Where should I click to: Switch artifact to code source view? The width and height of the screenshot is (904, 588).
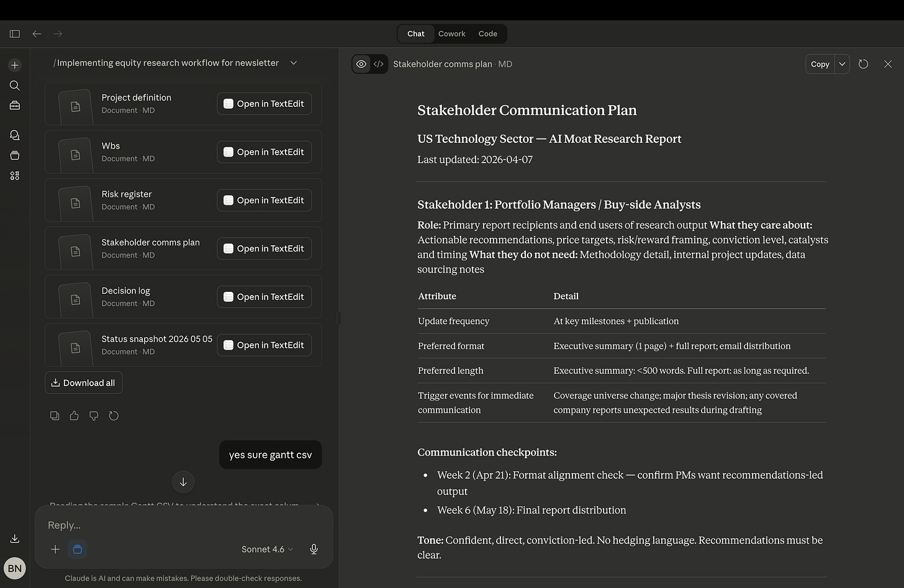[x=379, y=64]
